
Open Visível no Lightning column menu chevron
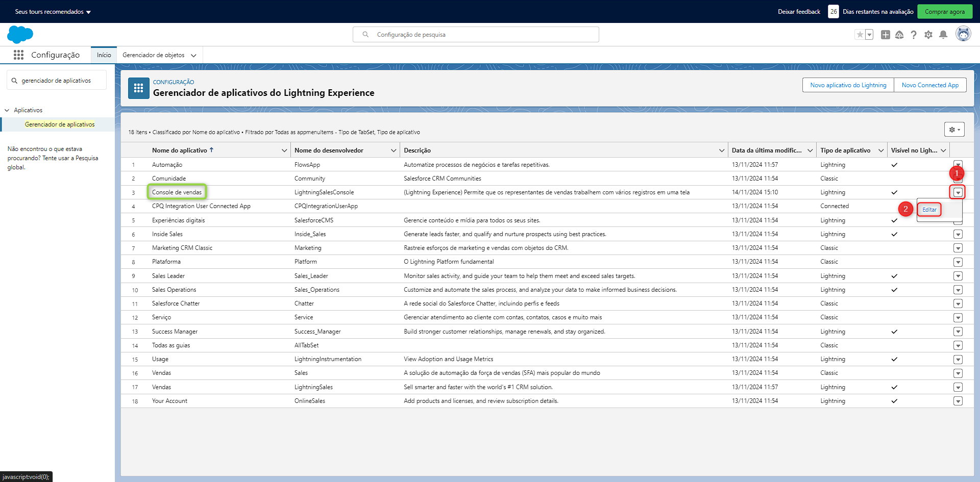tap(943, 150)
